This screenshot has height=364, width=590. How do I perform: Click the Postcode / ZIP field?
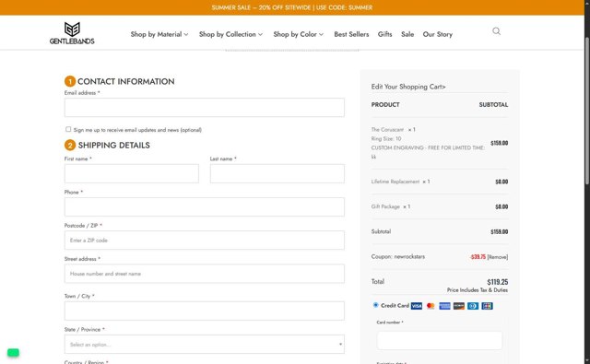205,241
